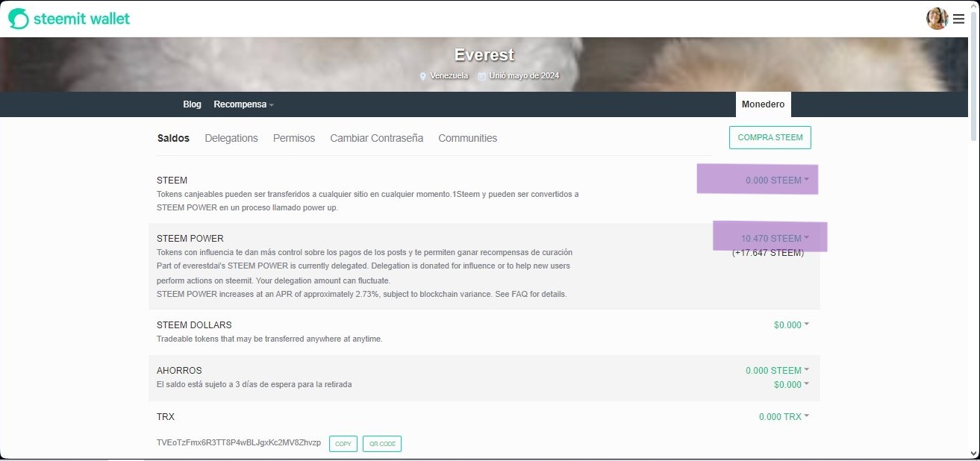Viewport: 980px width, 461px height.
Task: Go to Cambiar Contraseña tab
Action: coord(377,138)
